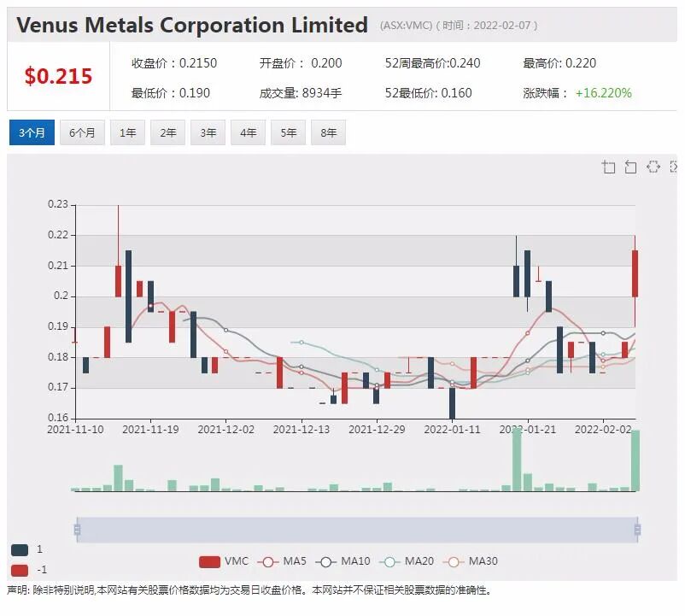This screenshot has width=685, height=616.
Task: Click the restore chart toolbox icon
Action: click(x=653, y=167)
